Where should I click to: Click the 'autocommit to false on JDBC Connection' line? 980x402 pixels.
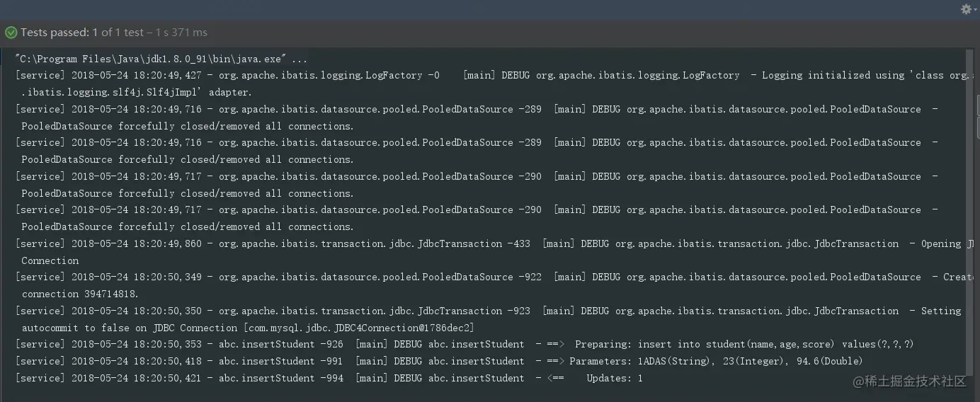(x=248, y=328)
